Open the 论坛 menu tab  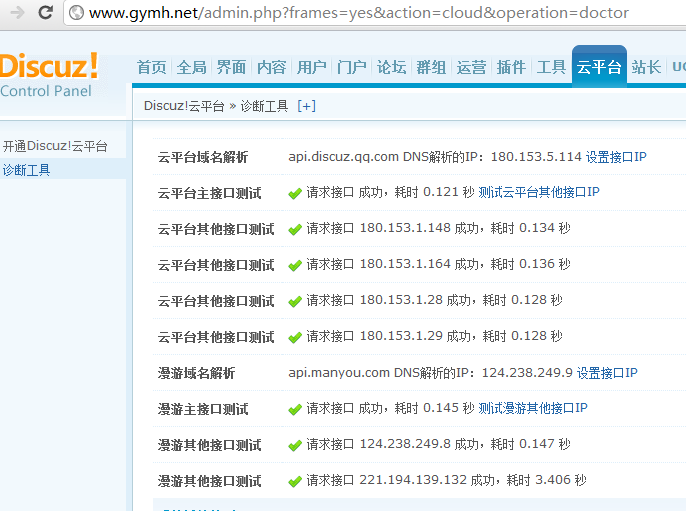coord(392,67)
